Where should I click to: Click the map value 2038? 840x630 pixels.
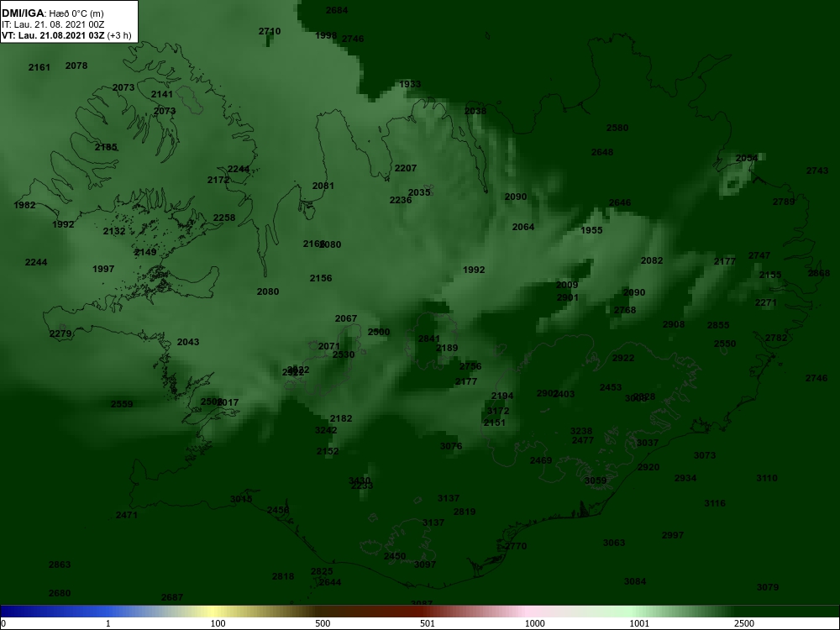[475, 111]
